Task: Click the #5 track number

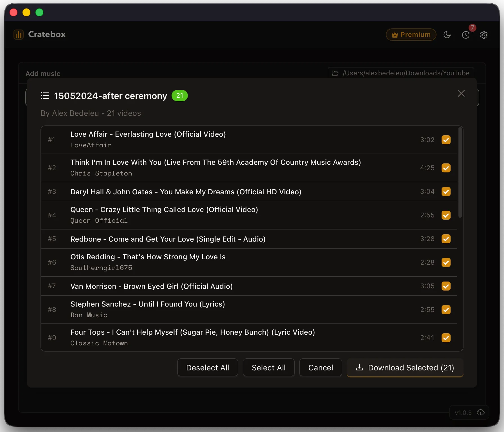Action: [x=52, y=239]
